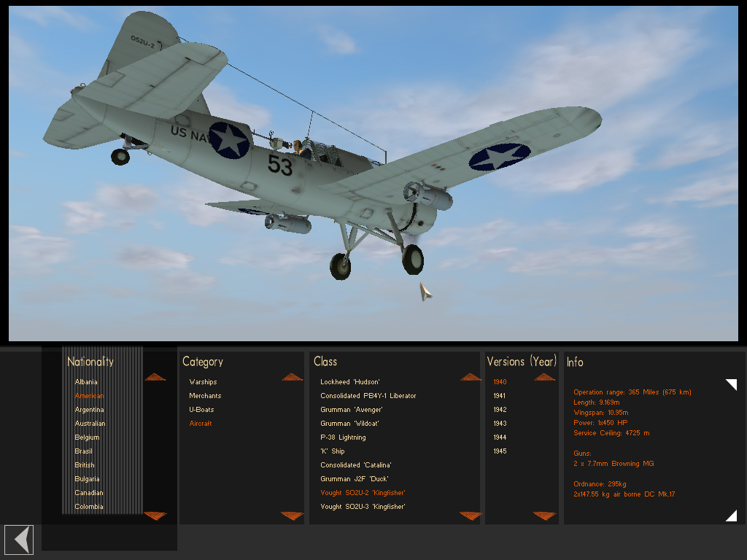Select Australian nationality
747x560 pixels.
click(90, 424)
